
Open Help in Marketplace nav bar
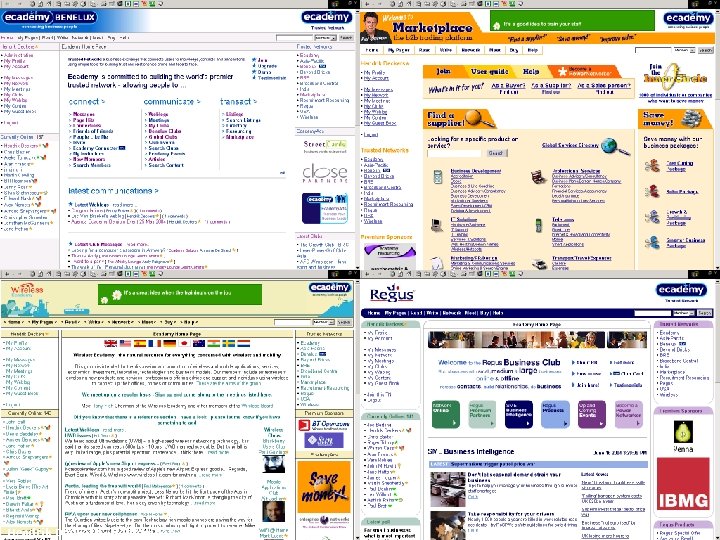coord(532,50)
